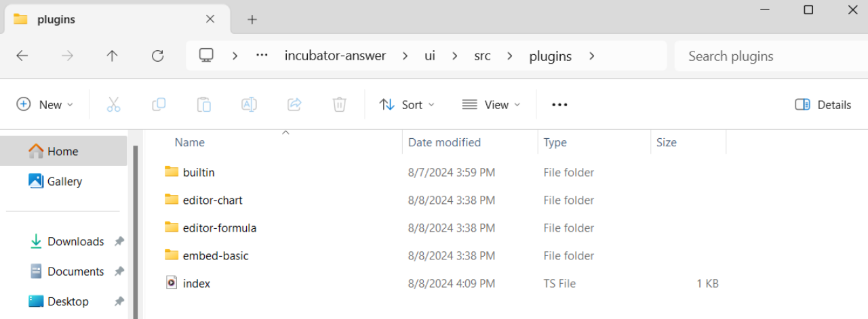The image size is (868, 319).
Task: Close the plugins tab
Action: (x=210, y=19)
